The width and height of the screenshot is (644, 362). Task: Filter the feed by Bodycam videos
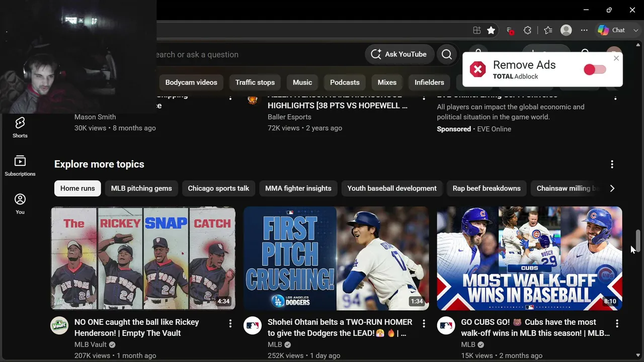(191, 82)
